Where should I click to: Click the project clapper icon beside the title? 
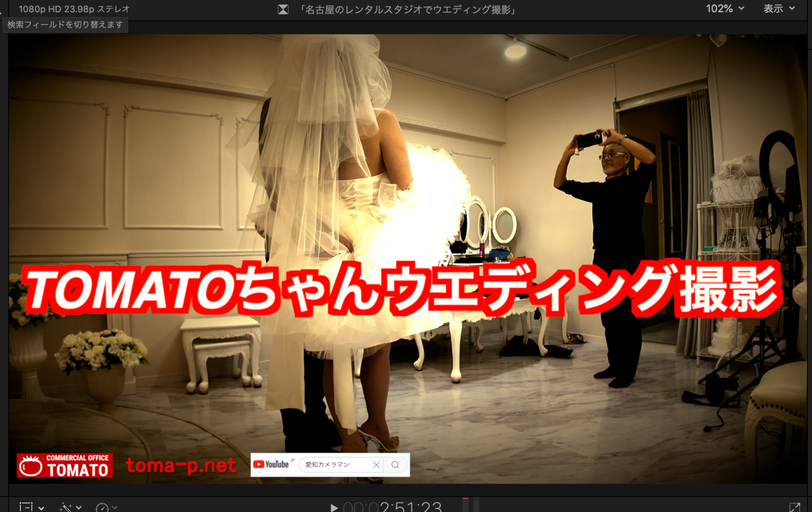click(283, 9)
